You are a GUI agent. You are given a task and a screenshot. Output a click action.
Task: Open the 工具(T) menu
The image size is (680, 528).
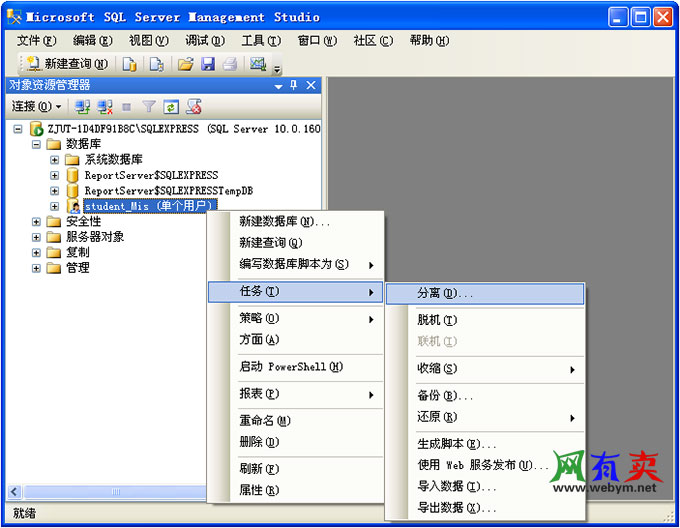(x=261, y=41)
